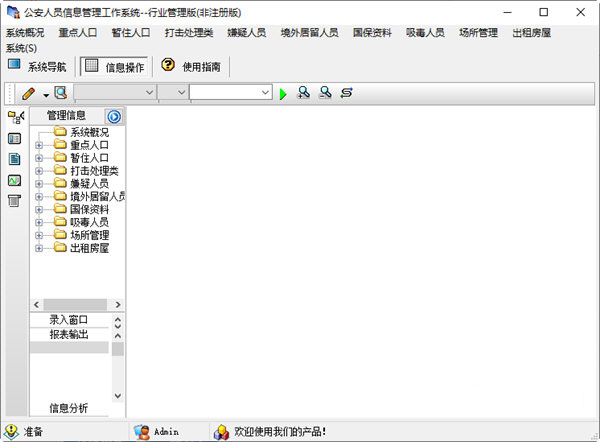Viewport: 600px width, 442px height.
Task: Click the green run arrow icon
Action: tap(283, 93)
